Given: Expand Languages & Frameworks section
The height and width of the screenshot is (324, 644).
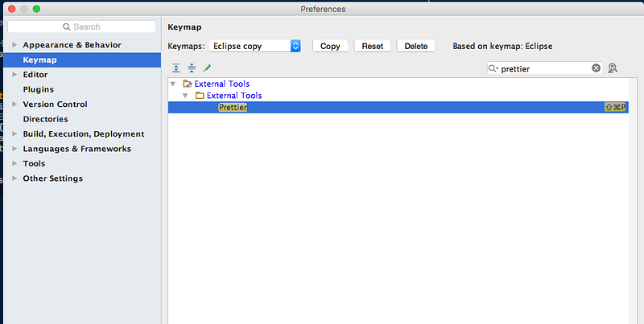Looking at the screenshot, I should tap(14, 149).
